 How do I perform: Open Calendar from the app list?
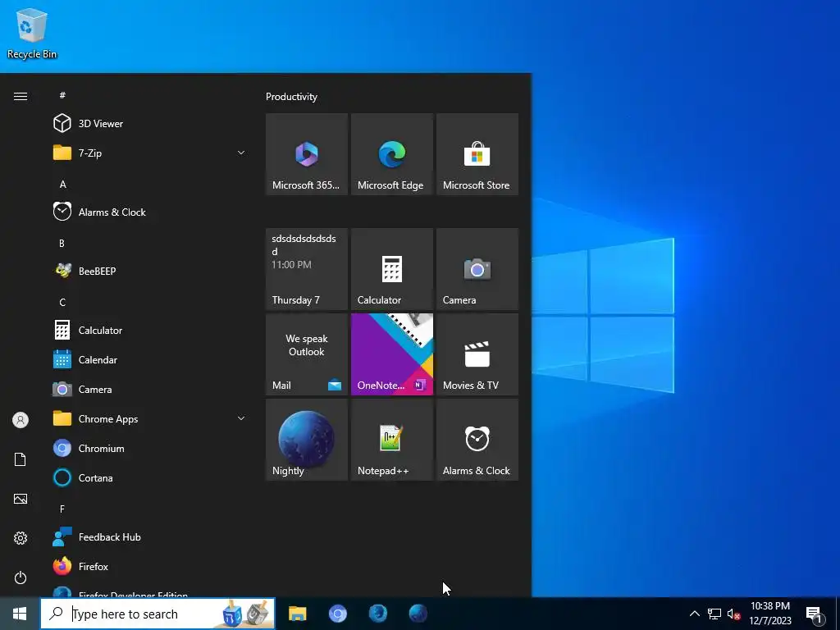[150, 359]
